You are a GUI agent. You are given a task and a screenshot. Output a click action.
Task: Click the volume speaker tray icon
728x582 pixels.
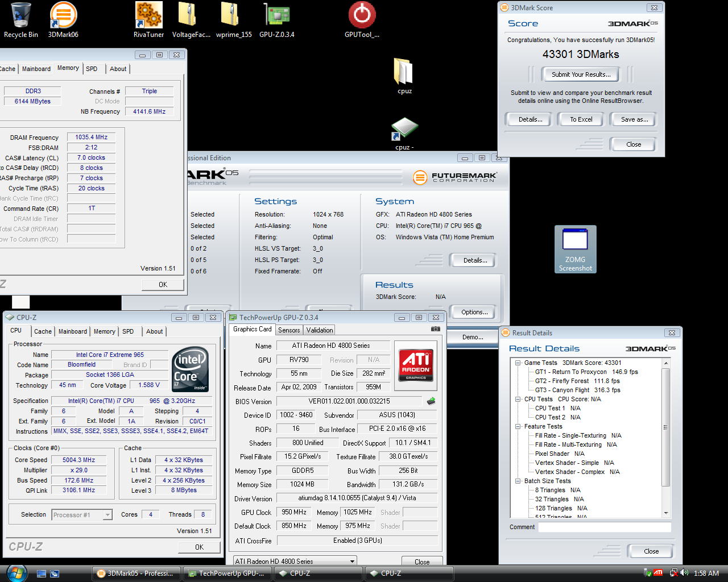coord(684,573)
